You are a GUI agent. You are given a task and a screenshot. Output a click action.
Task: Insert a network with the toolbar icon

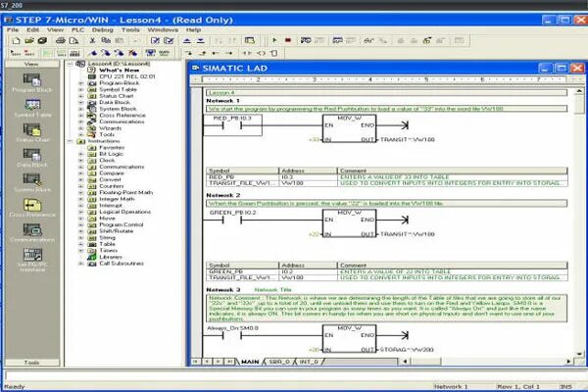click(x=16, y=53)
